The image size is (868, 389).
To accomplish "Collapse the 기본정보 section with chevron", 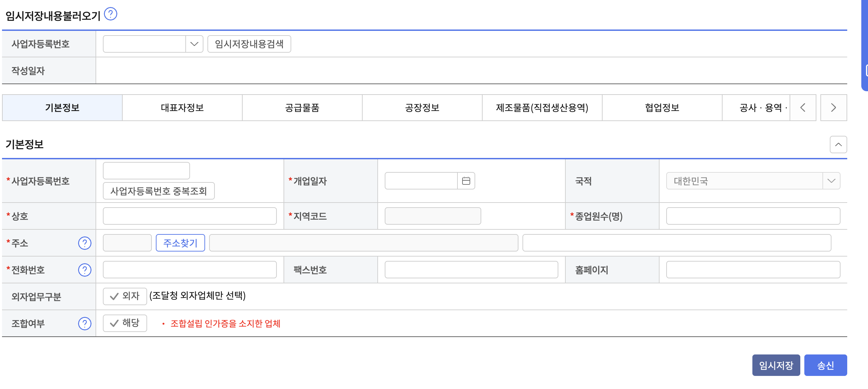I will (838, 145).
